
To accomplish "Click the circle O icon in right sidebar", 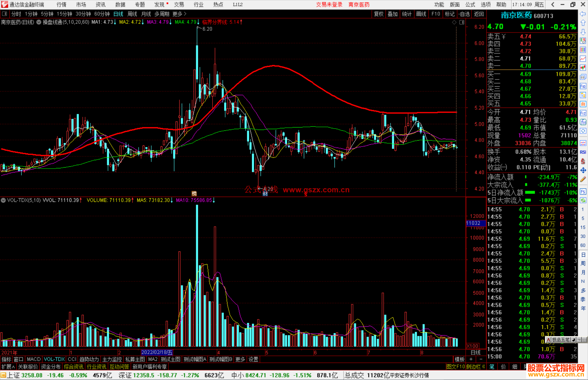I will (583, 131).
